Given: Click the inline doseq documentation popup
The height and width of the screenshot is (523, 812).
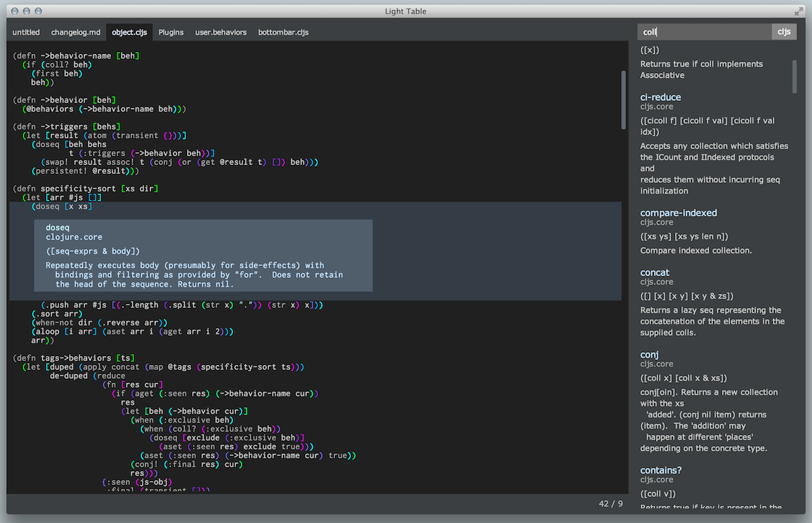Looking at the screenshot, I should [x=202, y=254].
